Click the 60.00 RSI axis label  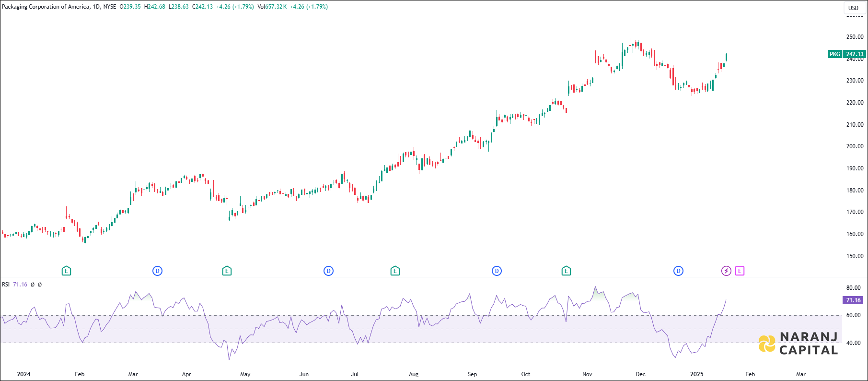(x=854, y=315)
